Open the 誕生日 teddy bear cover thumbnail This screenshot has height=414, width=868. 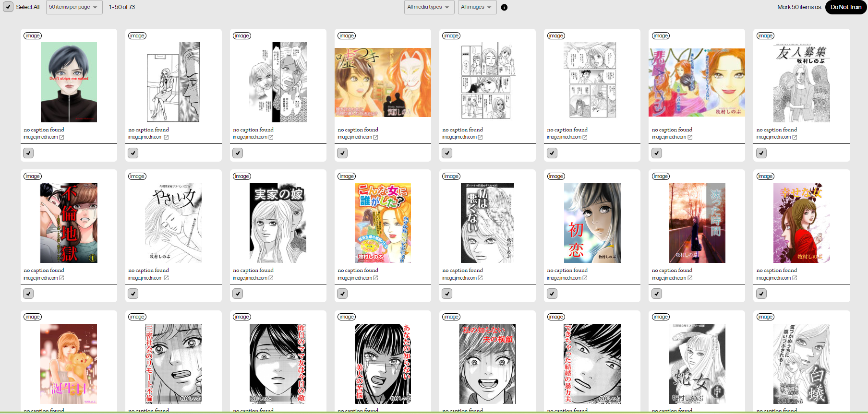click(x=69, y=364)
